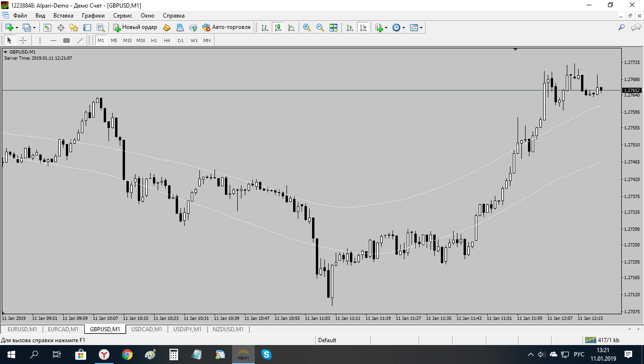Open the Templates dropdown
Viewport: 644px width, 364px height.
click(416, 27)
